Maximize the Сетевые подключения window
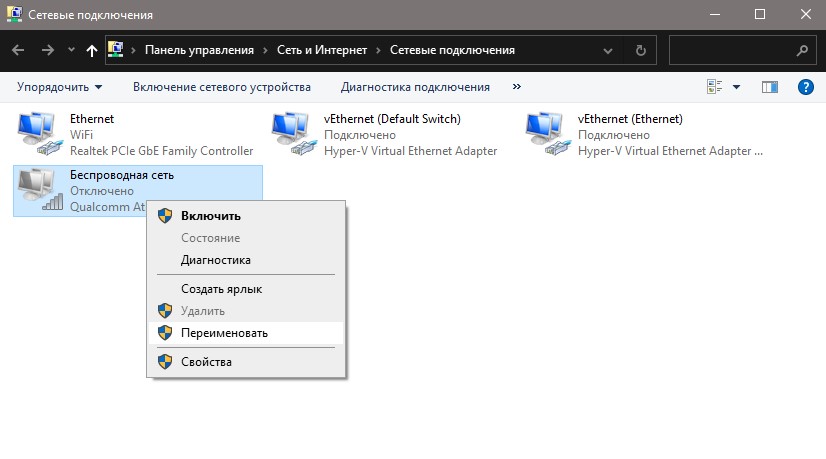This screenshot has width=826, height=459. coord(760,14)
